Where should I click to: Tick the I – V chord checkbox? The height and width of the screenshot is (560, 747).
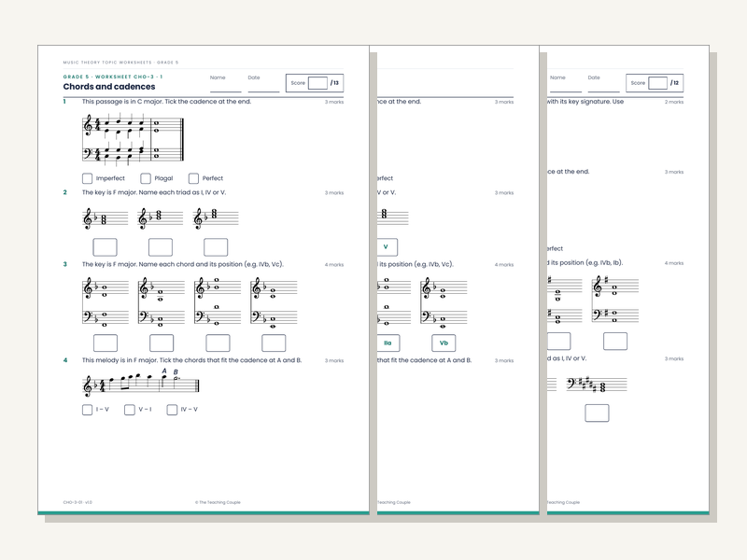87,410
